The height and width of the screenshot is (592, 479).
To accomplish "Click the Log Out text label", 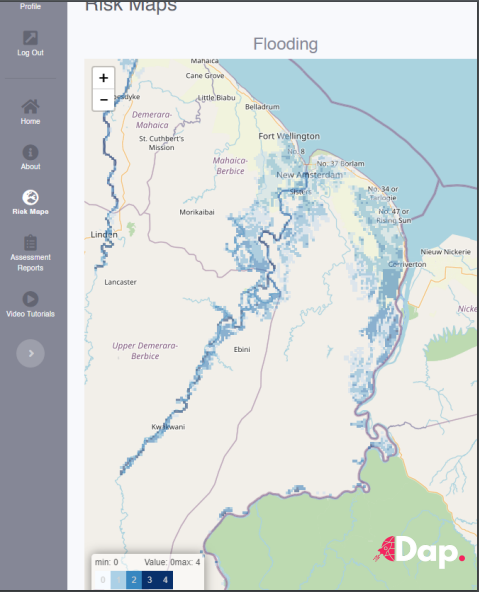I will tap(30, 52).
